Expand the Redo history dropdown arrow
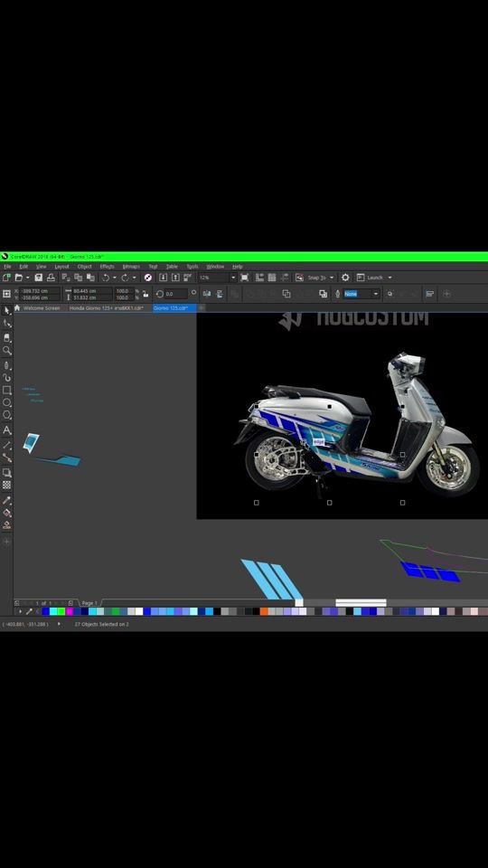The width and height of the screenshot is (488, 868). [x=135, y=278]
